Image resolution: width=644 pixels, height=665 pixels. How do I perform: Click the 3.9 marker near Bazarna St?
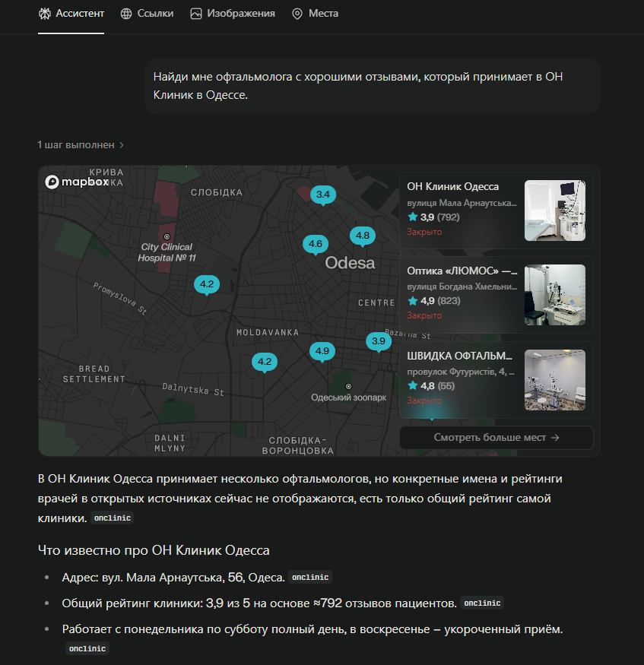pos(378,341)
